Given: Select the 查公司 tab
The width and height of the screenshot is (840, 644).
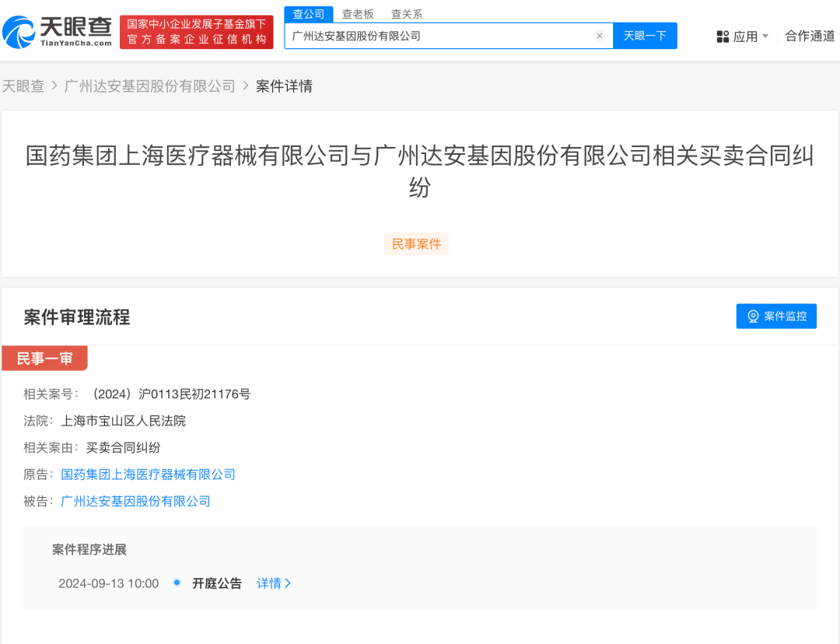Looking at the screenshot, I should pos(309,14).
